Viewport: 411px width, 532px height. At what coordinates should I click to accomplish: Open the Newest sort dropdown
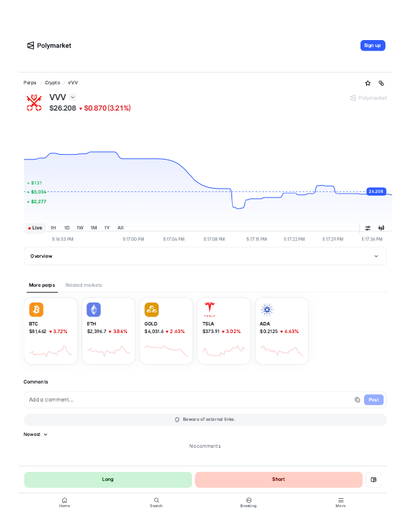(35, 435)
